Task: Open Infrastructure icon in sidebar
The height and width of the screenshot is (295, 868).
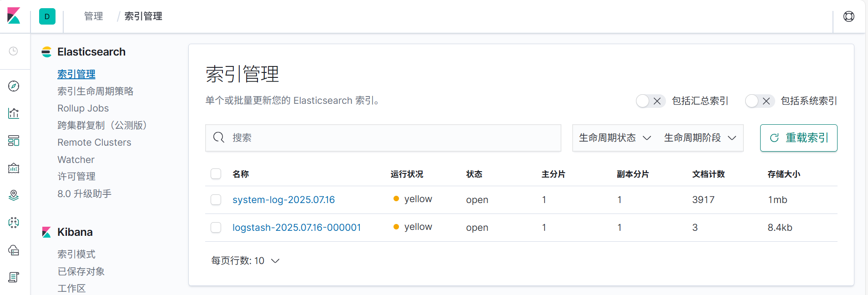Action: pyautogui.click(x=14, y=250)
